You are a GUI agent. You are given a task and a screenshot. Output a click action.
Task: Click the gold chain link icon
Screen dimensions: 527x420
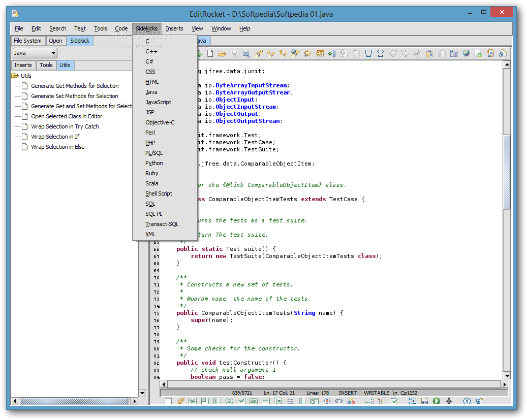[x=180, y=401]
